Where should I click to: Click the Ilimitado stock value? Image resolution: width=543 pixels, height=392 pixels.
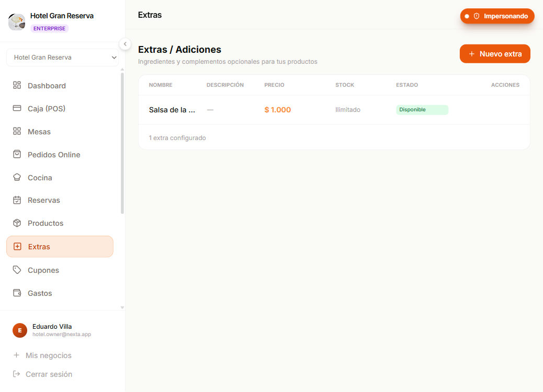click(348, 110)
